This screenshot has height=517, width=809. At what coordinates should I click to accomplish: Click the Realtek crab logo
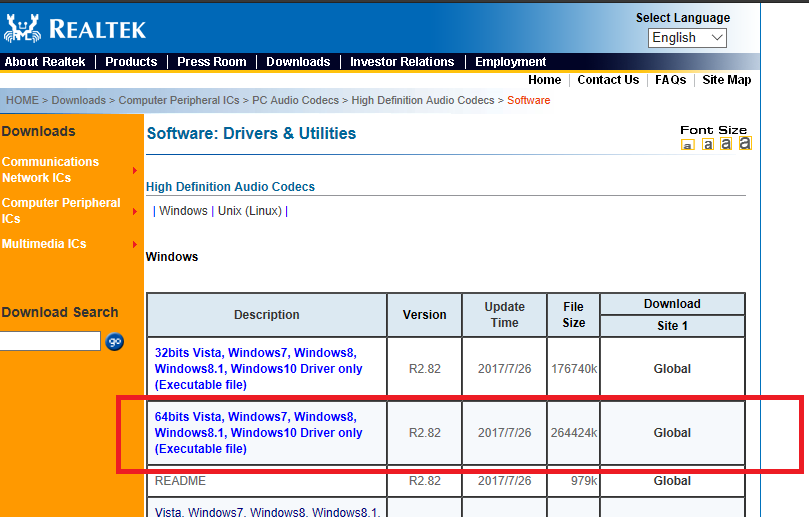point(22,28)
